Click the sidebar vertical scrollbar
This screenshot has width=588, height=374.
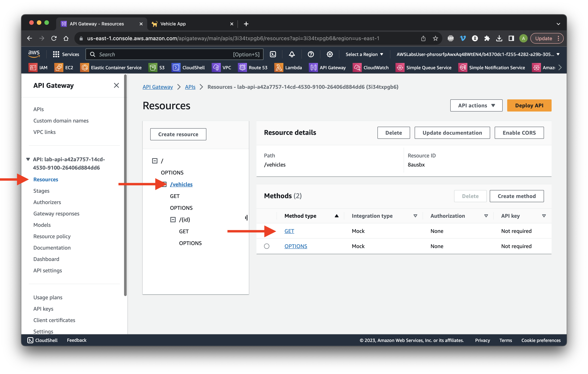pos(125,185)
